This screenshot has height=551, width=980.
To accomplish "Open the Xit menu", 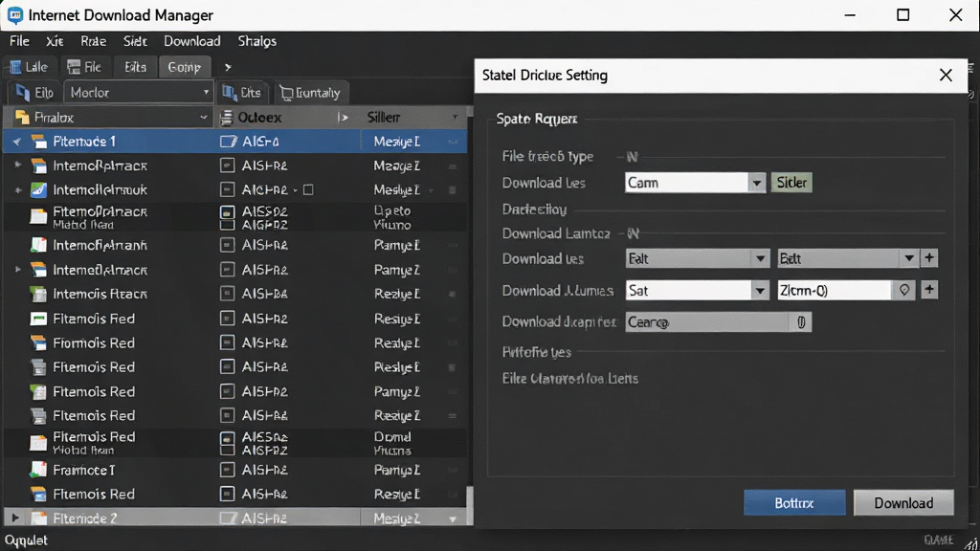I will (55, 41).
